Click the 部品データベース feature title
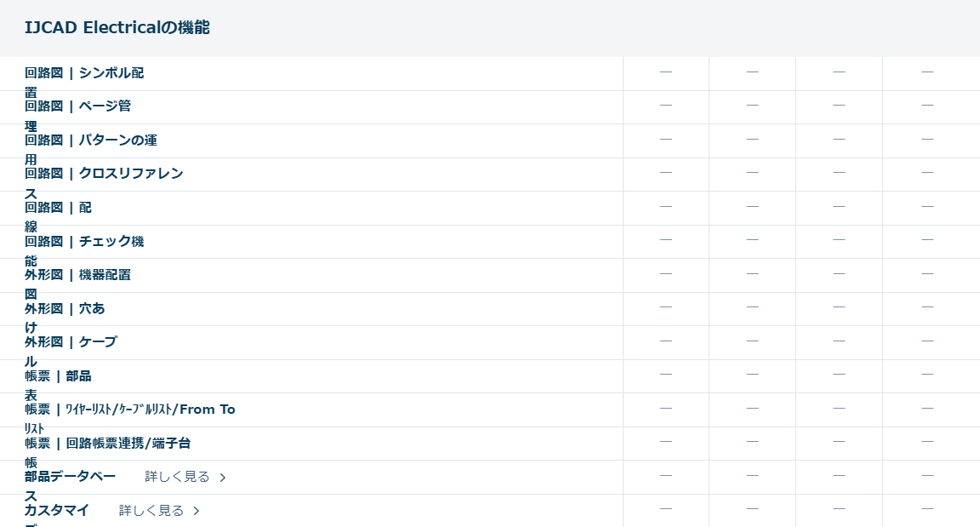The height and width of the screenshot is (527, 980). (70, 477)
